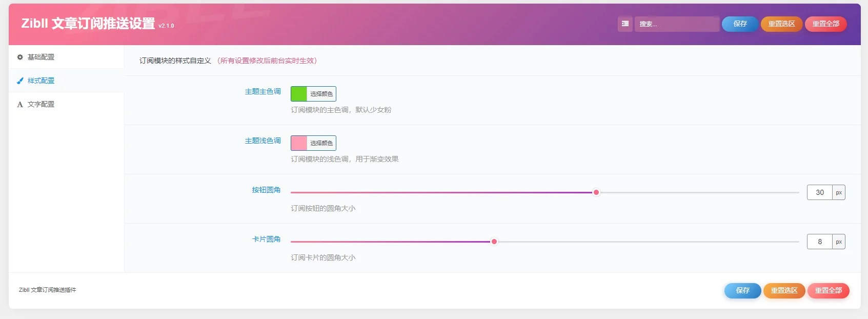The width and height of the screenshot is (868, 319).
Task: Click description 订阅卡片的圆角大小
Action: [x=323, y=257]
